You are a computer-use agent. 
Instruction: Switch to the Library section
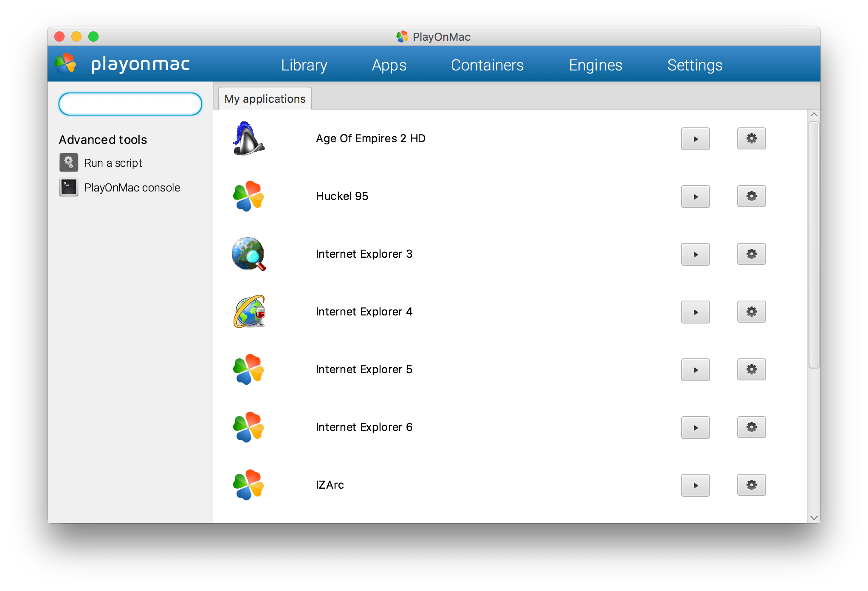pyautogui.click(x=304, y=65)
